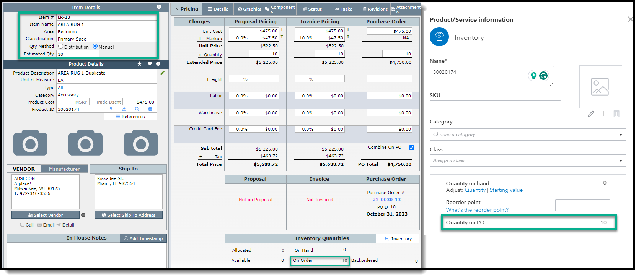Click the Item Name field AREA RUG 1
644x279 pixels.
106,24
